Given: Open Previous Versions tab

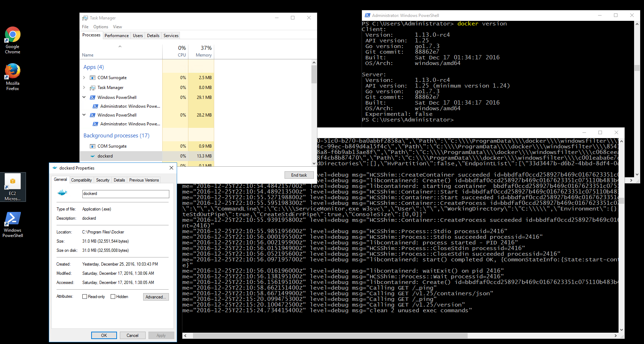Looking at the screenshot, I should pos(144,180).
